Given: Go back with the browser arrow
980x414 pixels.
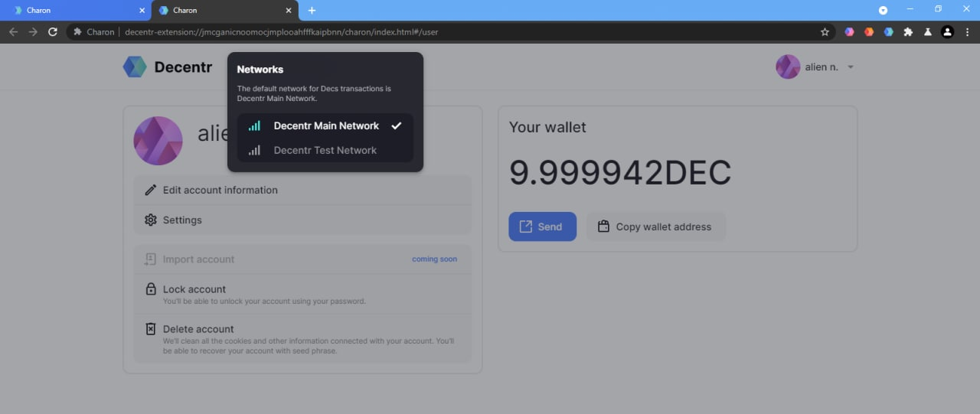Looking at the screenshot, I should [x=13, y=32].
